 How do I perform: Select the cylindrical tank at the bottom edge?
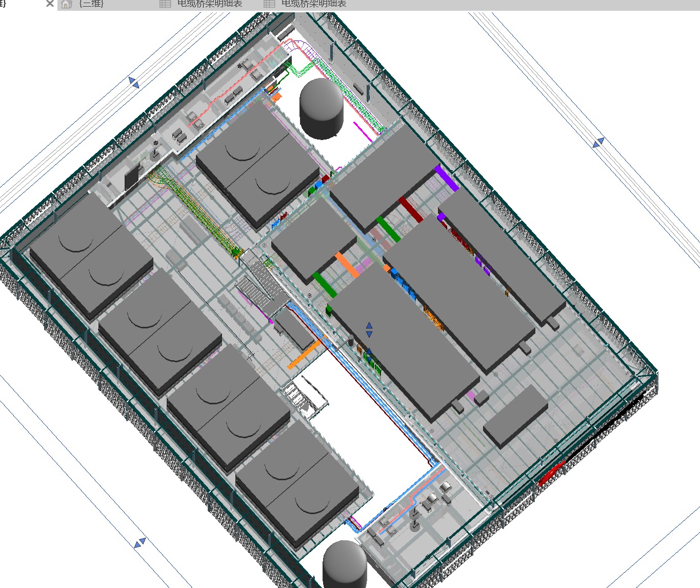click(x=345, y=564)
